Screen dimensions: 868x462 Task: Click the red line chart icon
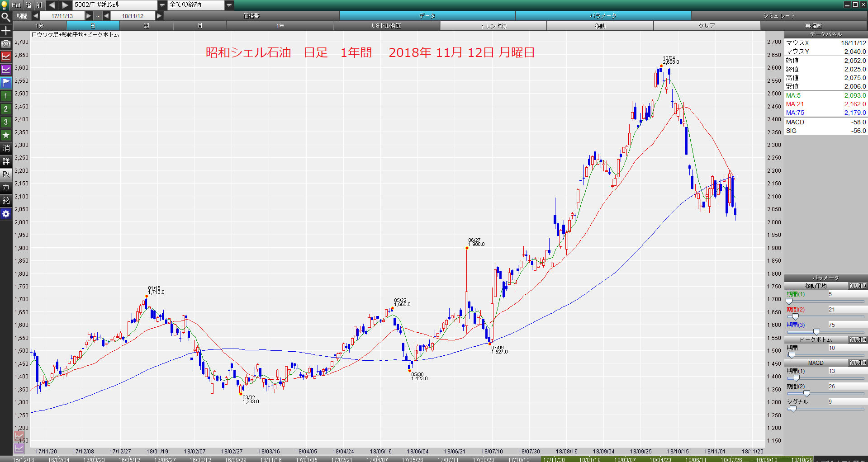point(6,57)
